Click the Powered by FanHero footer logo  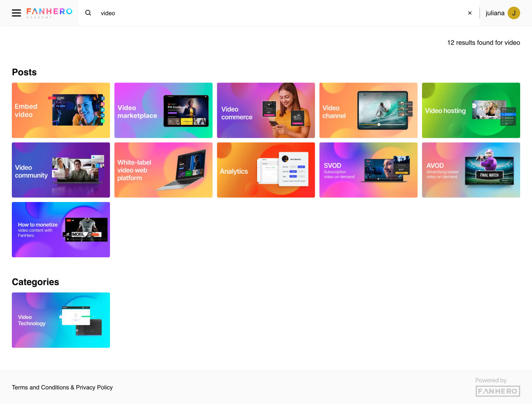pyautogui.click(x=498, y=387)
